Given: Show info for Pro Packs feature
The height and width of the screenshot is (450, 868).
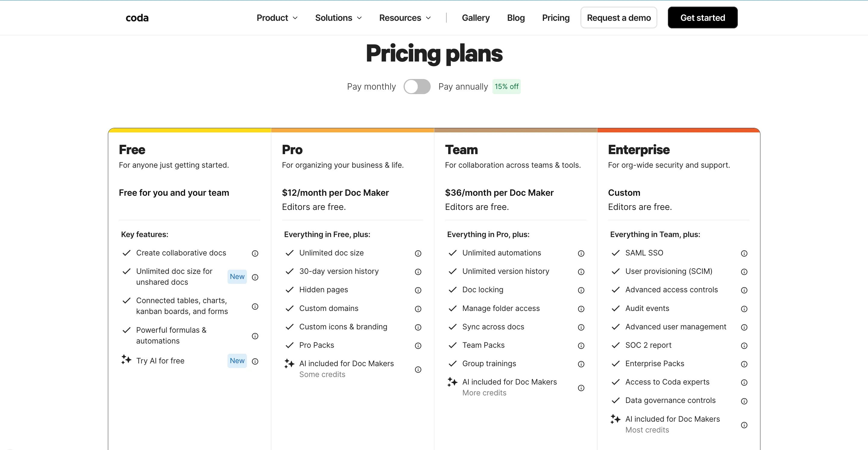Looking at the screenshot, I should pos(418,346).
